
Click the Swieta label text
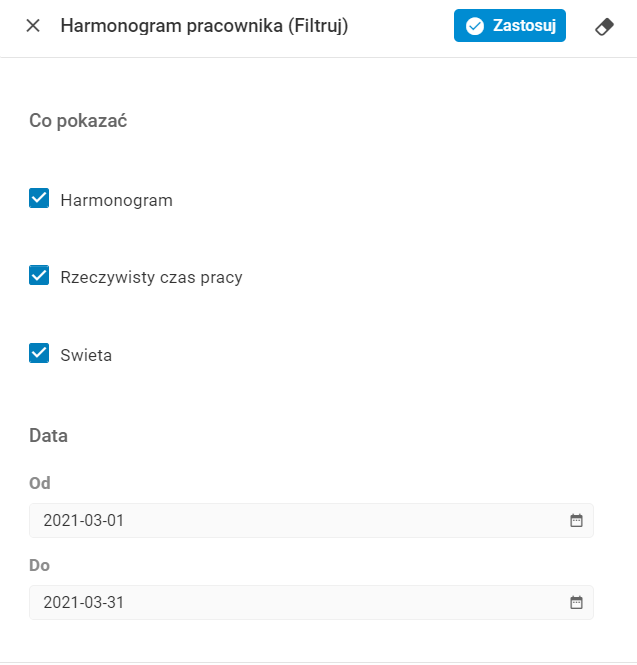(x=86, y=355)
